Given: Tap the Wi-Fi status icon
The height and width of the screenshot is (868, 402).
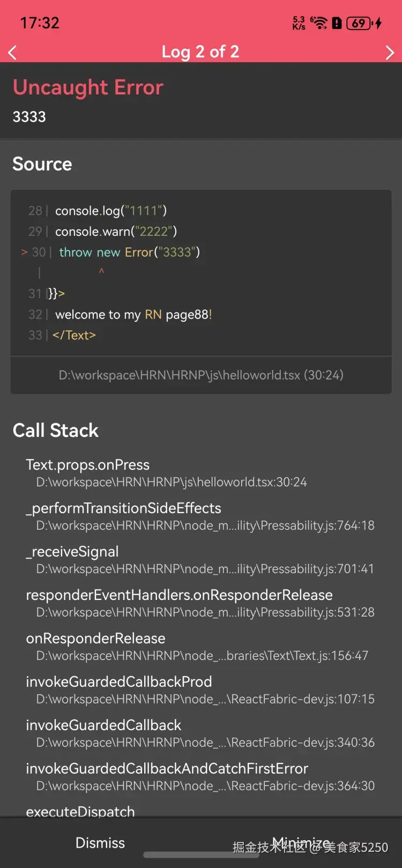Looking at the screenshot, I should click(319, 23).
